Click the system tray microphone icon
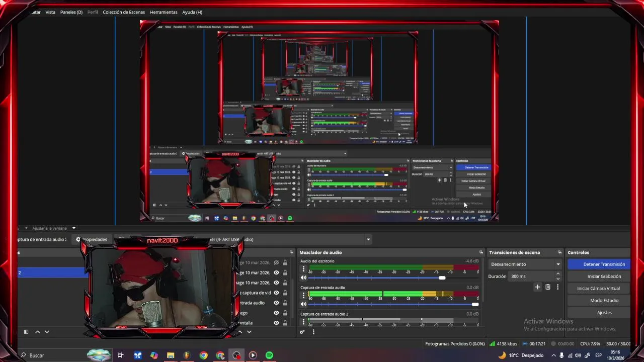 tap(562, 355)
